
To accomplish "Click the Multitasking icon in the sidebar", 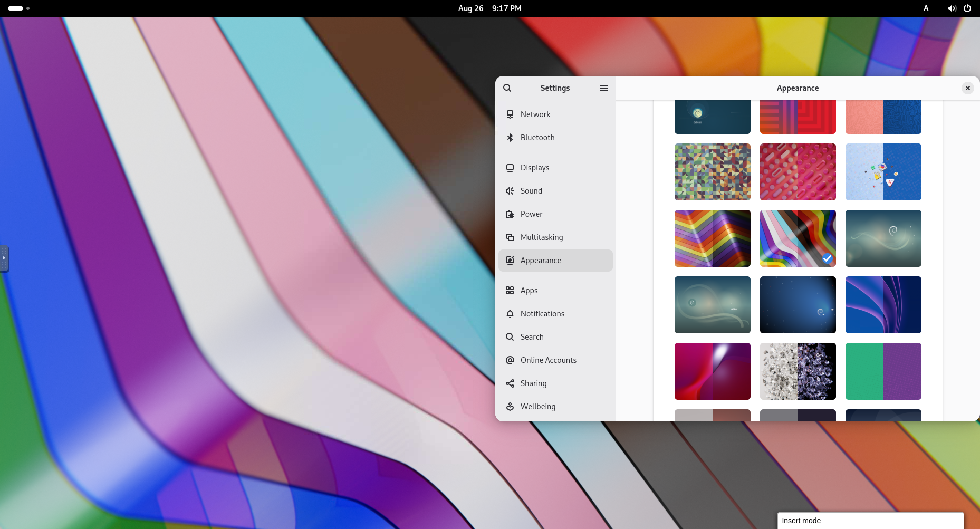I will pos(510,237).
